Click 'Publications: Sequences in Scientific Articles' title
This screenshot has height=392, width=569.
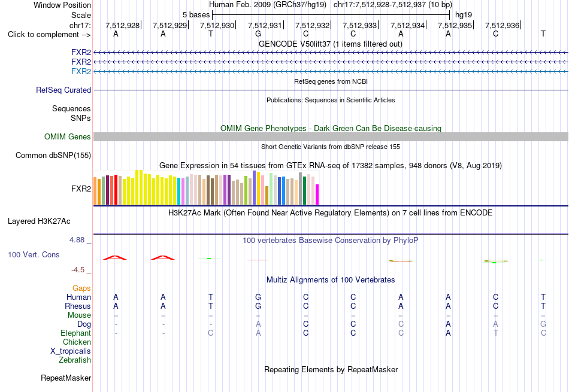click(331, 100)
